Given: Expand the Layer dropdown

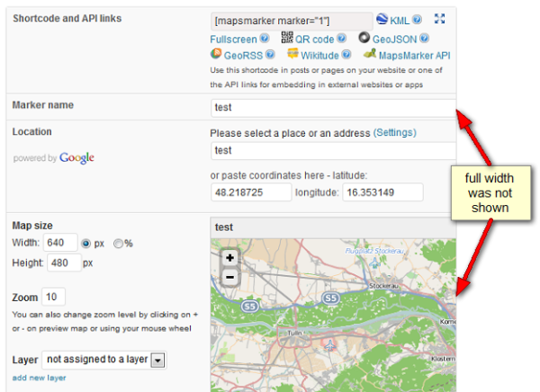Looking at the screenshot, I should [158, 361].
